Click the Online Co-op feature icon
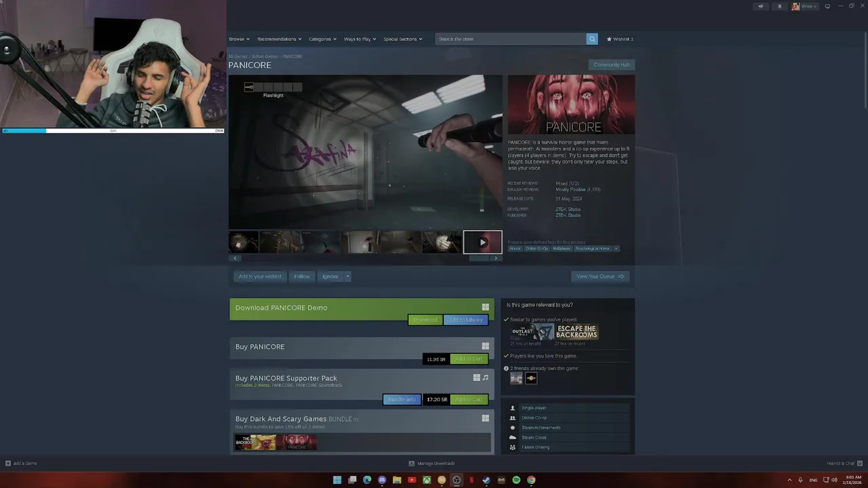 click(x=513, y=418)
